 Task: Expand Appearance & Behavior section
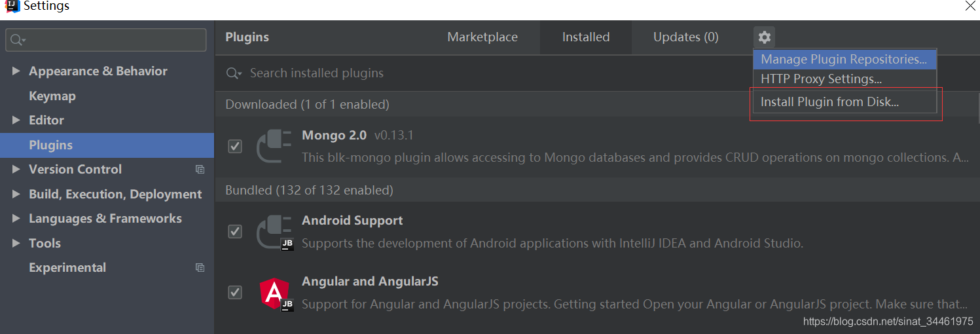click(16, 71)
